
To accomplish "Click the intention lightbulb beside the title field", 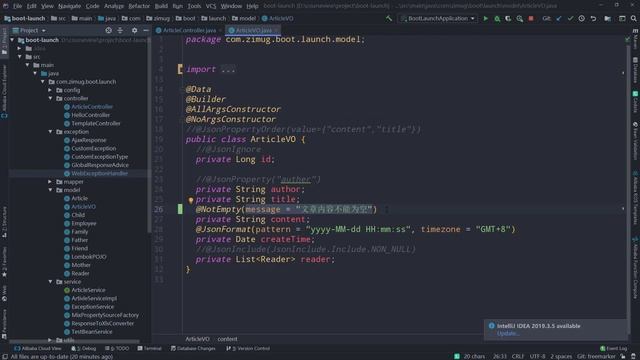I will click(x=191, y=200).
